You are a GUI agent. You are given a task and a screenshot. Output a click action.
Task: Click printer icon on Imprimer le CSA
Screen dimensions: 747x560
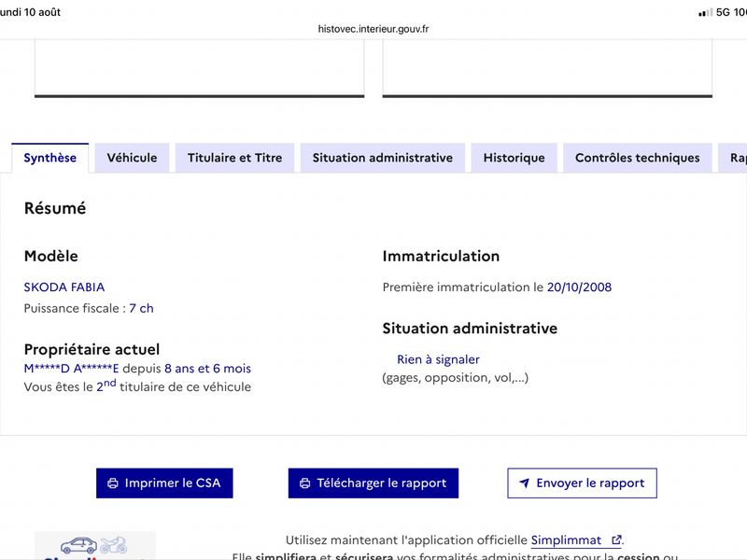113,483
